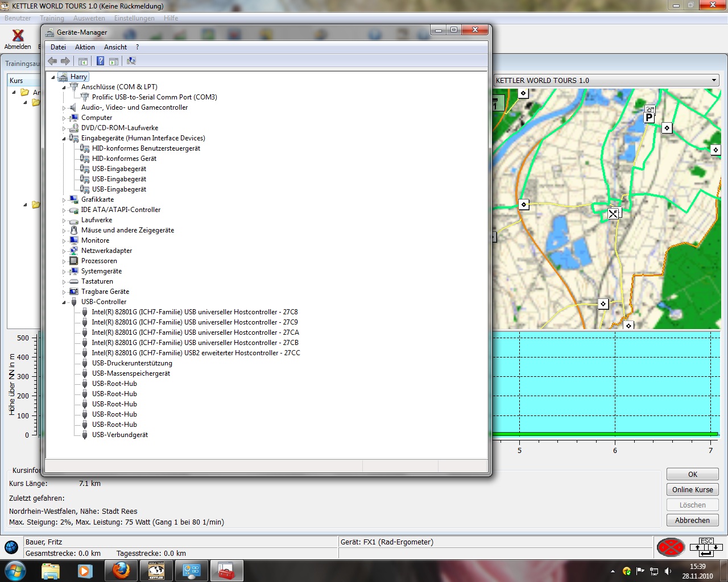Click the USB-Druckerunterstützung device icon
The width and height of the screenshot is (728, 582).
click(85, 363)
